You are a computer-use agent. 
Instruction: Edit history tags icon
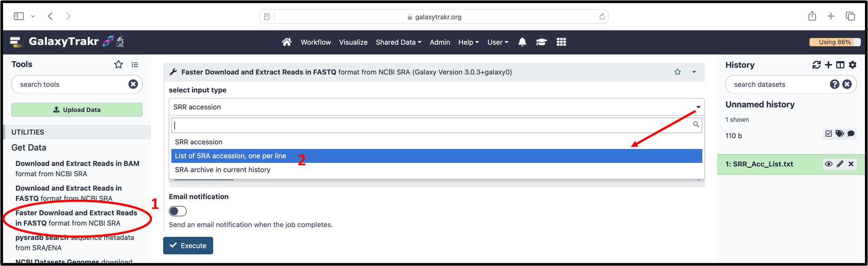[x=840, y=134]
